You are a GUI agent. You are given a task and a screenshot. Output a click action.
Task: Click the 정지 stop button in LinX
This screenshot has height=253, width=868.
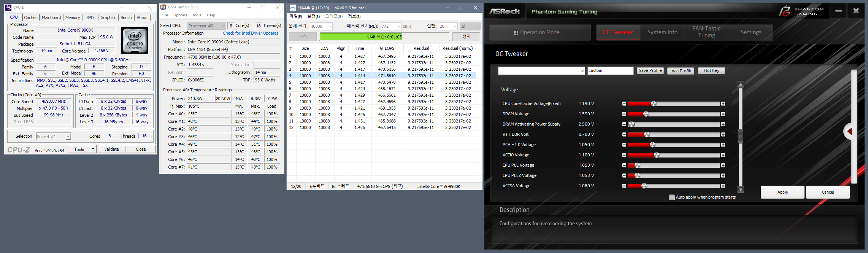coord(466,37)
